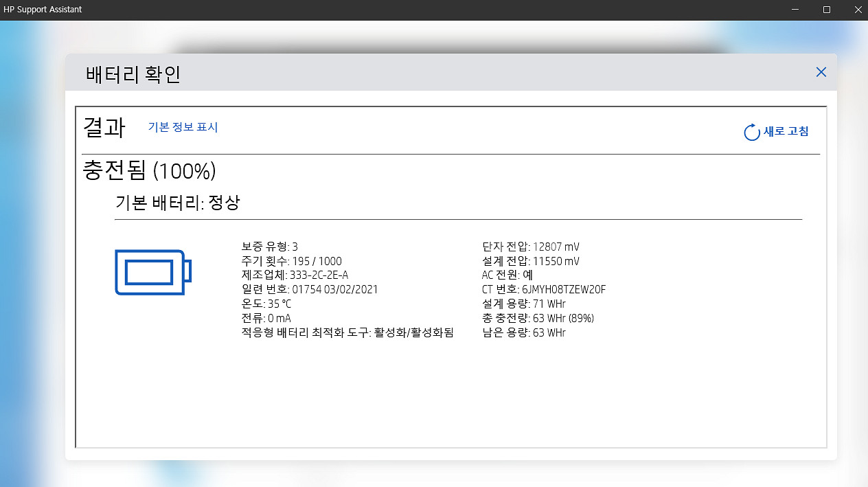This screenshot has height=487, width=868.
Task: Select the AC 전원: 예 line
Action: 507,275
